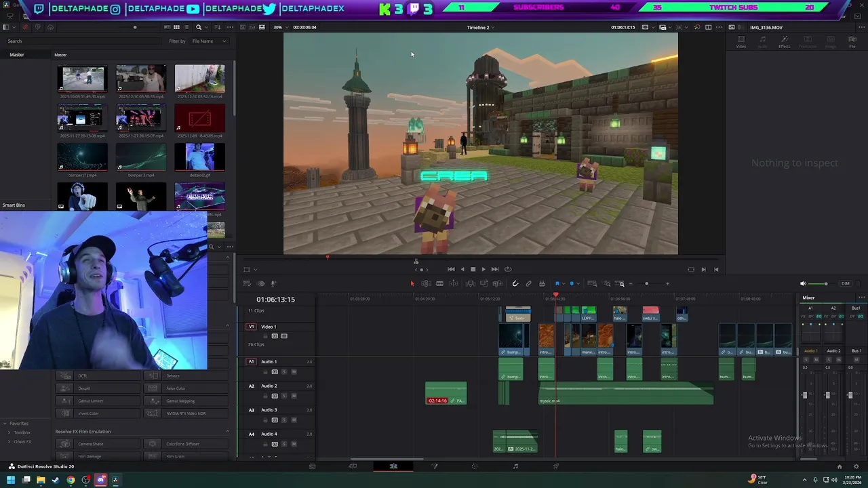The image size is (868, 488).
Task: Open the Cut page icon
Action: click(353, 466)
